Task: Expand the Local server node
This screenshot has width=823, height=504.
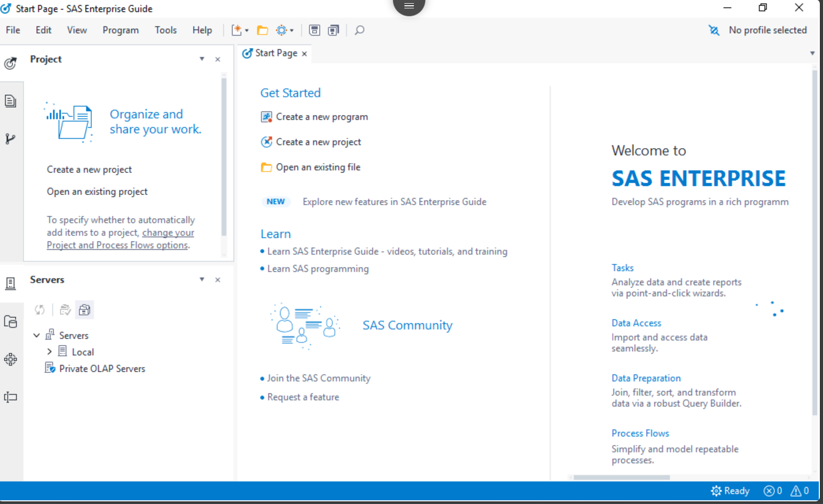Action: click(x=49, y=352)
